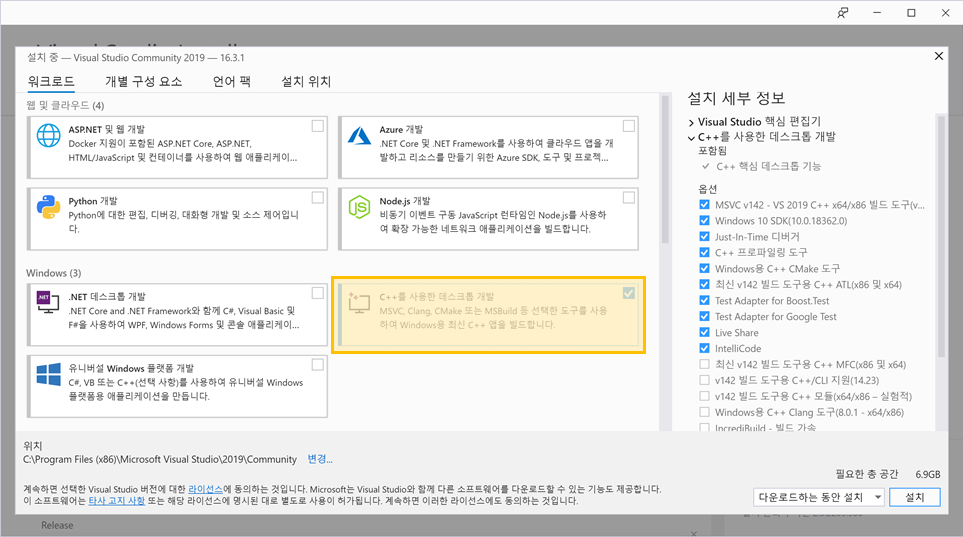The height and width of the screenshot is (537, 963).
Task: Expand Visual Studio core editor section
Action: (x=692, y=122)
